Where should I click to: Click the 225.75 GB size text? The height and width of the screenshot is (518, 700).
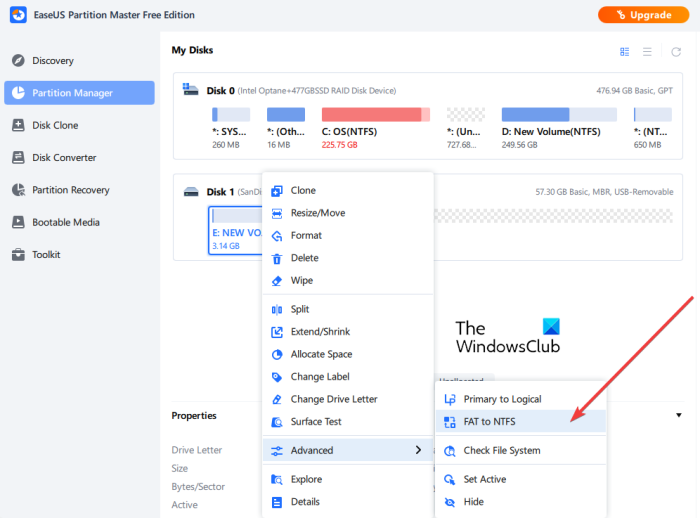[339, 145]
